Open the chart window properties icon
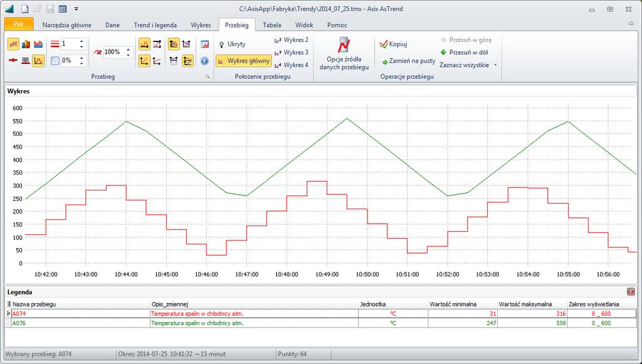This screenshot has height=364, width=642. [205, 44]
